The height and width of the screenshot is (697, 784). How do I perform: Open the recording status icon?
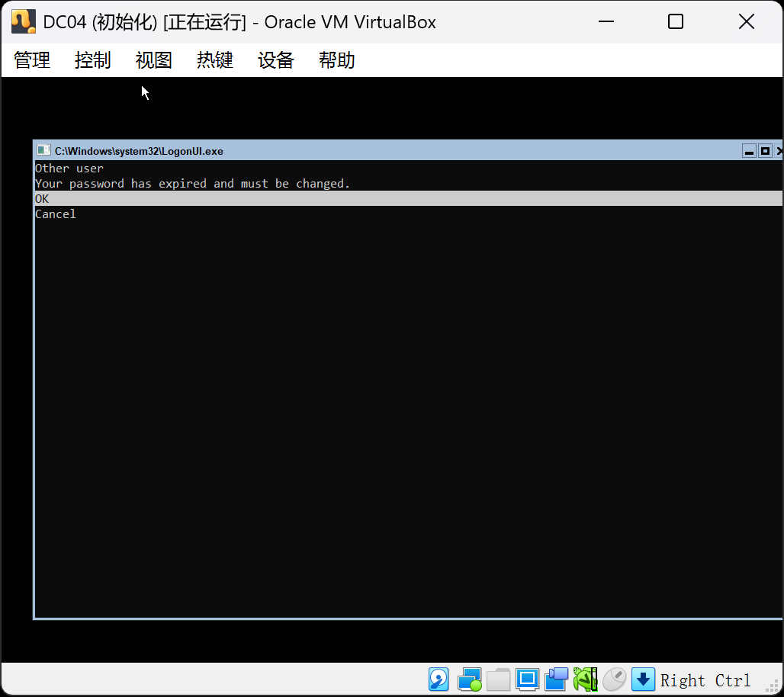[x=556, y=679]
